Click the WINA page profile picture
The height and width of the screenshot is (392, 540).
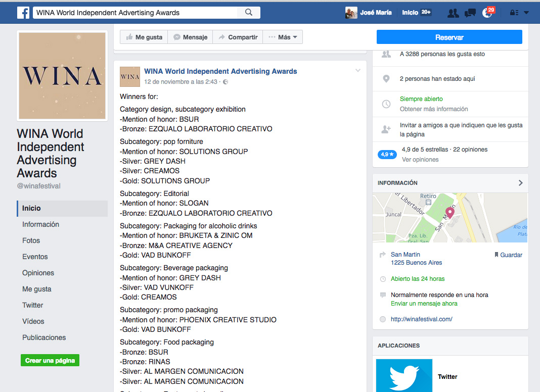pos(62,76)
